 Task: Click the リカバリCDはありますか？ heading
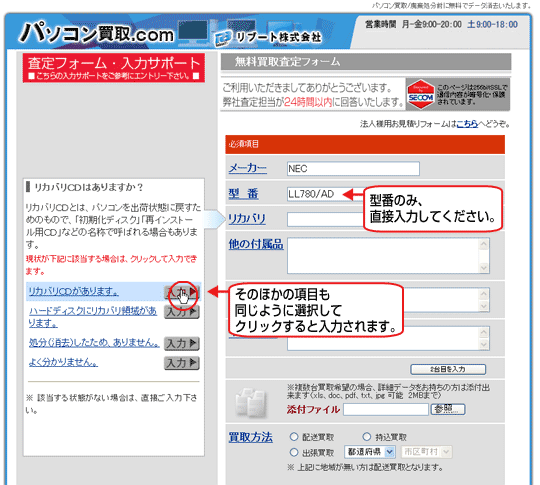(89, 187)
